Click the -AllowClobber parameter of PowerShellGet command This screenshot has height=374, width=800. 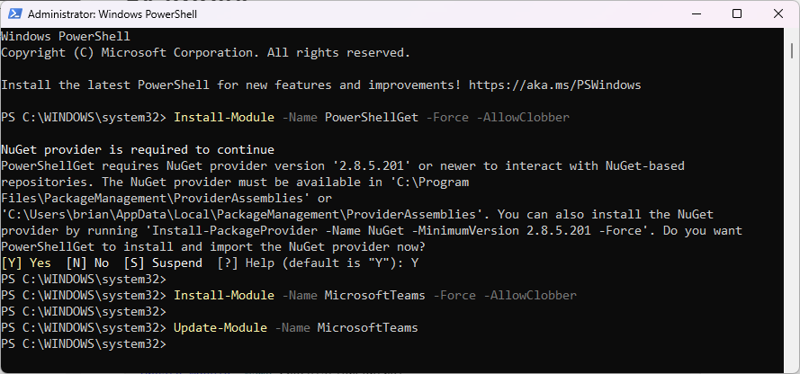522,117
